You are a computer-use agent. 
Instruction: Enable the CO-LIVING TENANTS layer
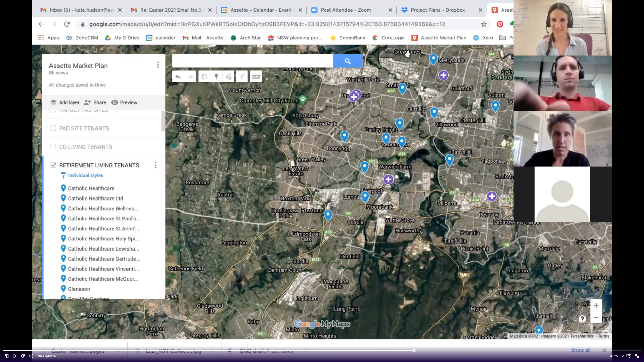(x=53, y=147)
